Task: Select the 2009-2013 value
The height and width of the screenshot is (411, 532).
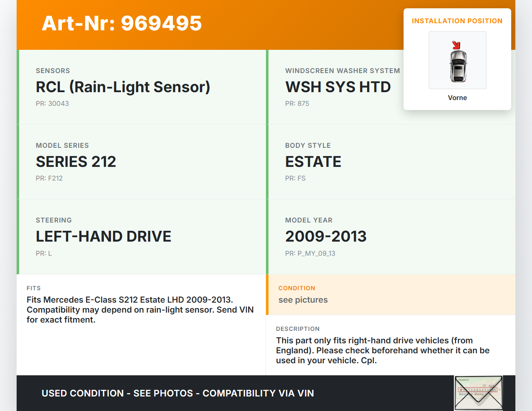Action: point(326,236)
